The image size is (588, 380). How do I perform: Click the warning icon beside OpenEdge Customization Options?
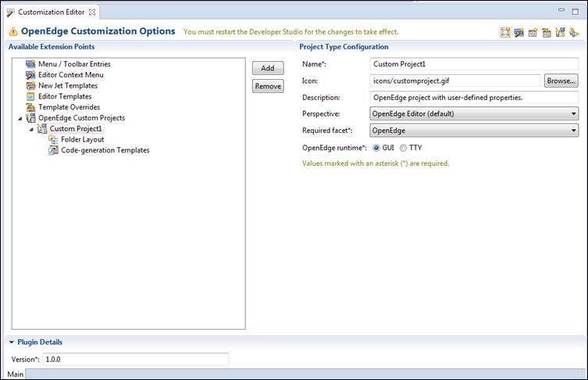[x=13, y=31]
